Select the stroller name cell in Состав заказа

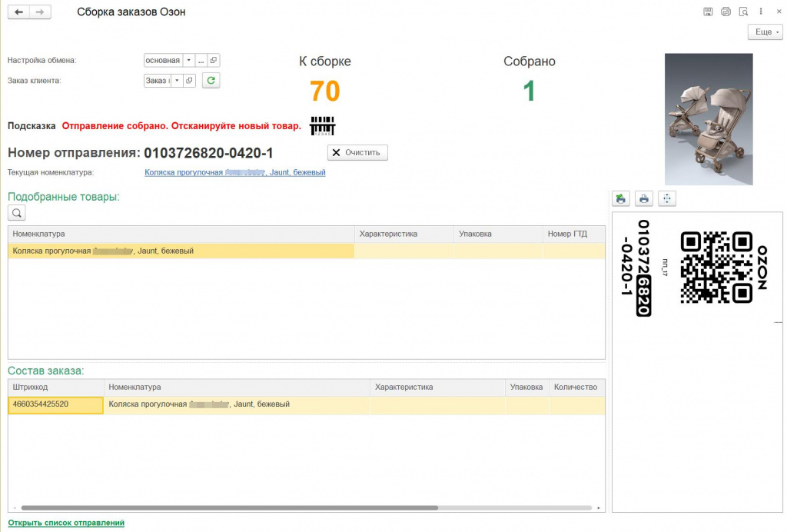click(237, 404)
